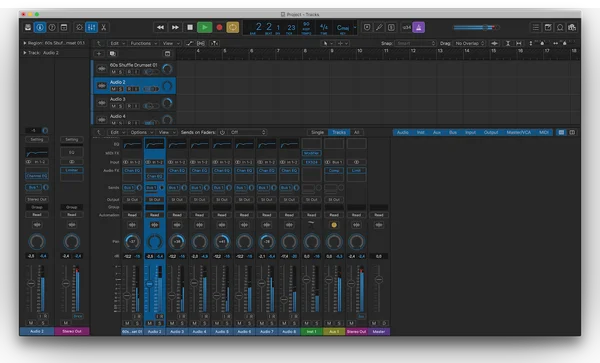Click the Flex icon in the Tracks toolbar

tap(202, 44)
